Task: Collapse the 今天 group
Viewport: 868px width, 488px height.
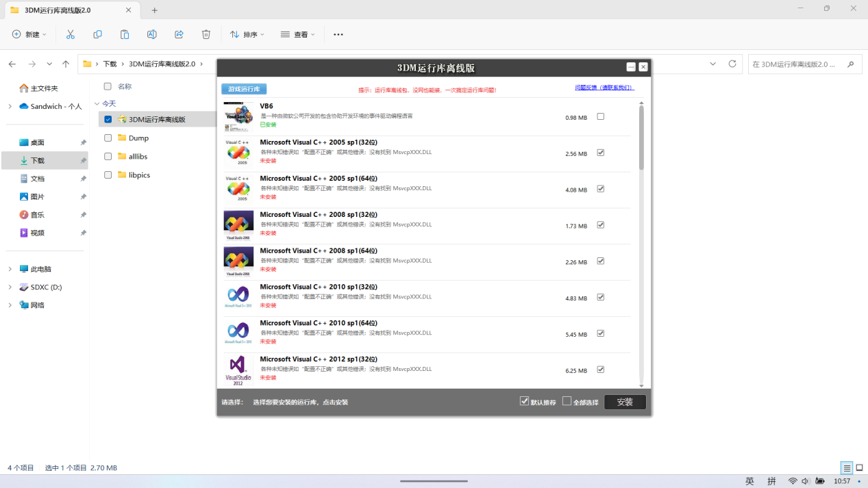Action: pyautogui.click(x=97, y=104)
